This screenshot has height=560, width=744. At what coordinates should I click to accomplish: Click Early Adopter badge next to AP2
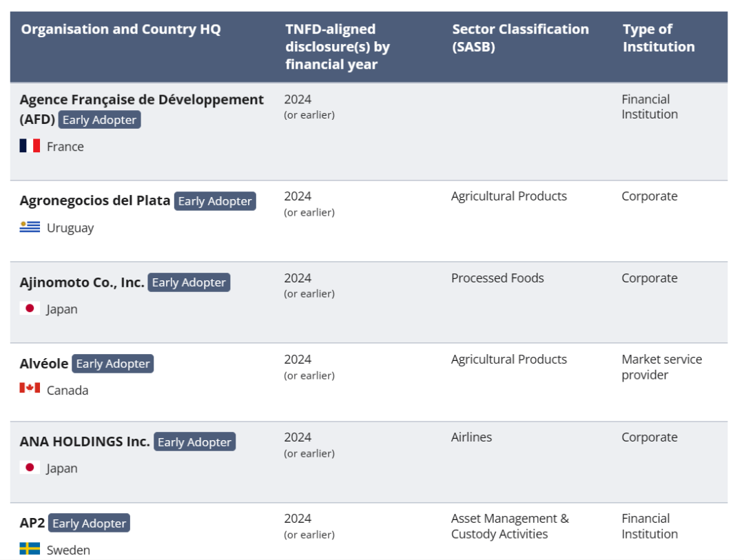(89, 523)
